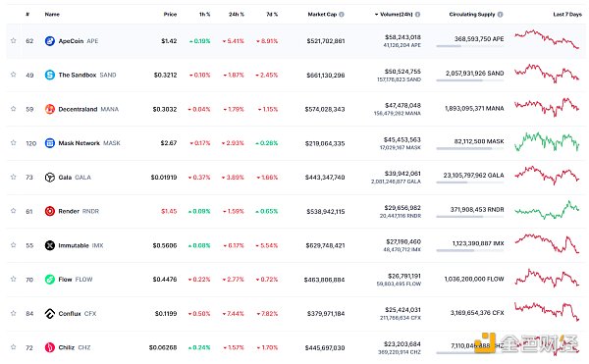This screenshot has width=589, height=364.
Task: Click the Market Cap info icon
Action: pos(342,15)
